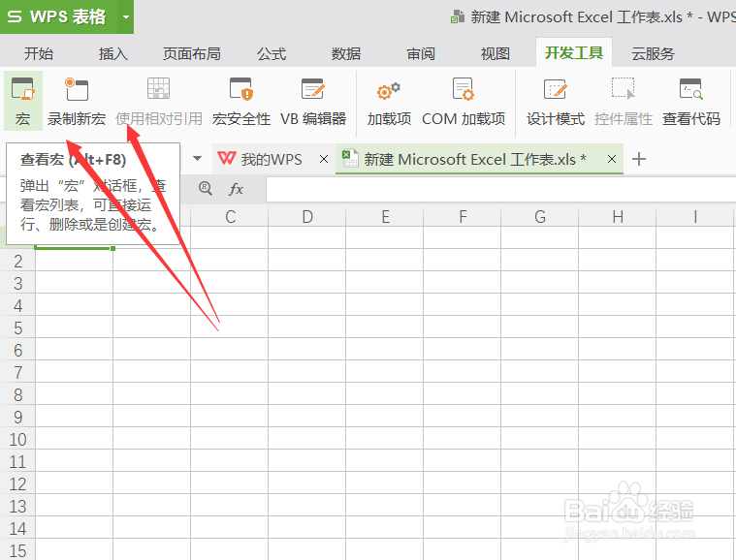Select the 数据 ribbon tab
The width and height of the screenshot is (736, 560).
(x=346, y=53)
